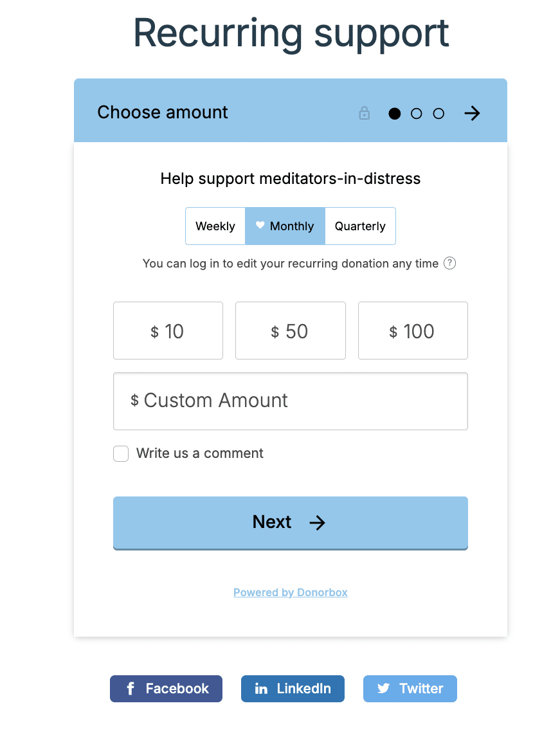This screenshot has width=560, height=755.
Task: Select the second step indicator circle
Action: tap(416, 113)
